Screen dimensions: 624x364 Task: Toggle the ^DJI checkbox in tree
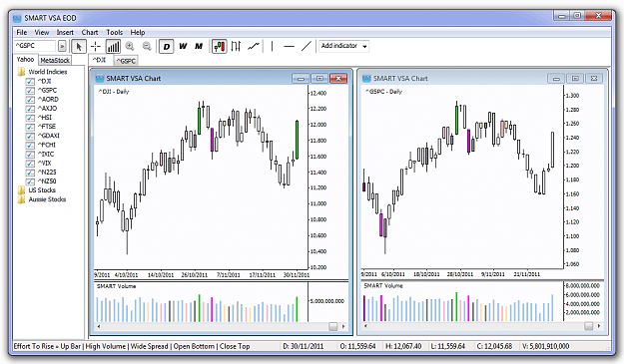(x=30, y=81)
